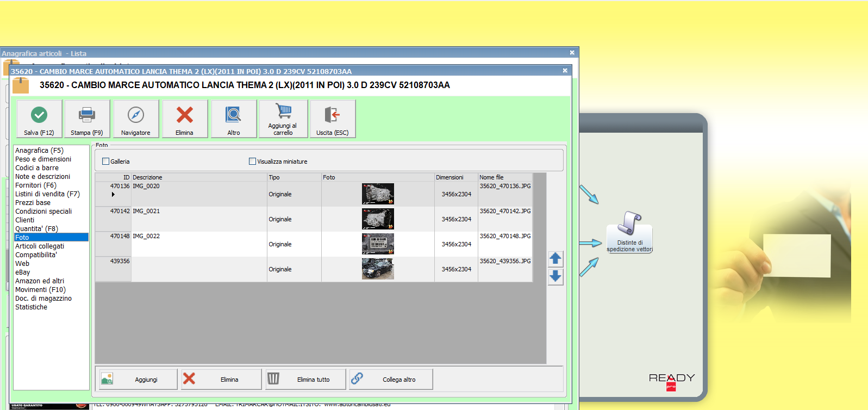
Task: Click Elimina tutto trash button
Action: (x=305, y=379)
